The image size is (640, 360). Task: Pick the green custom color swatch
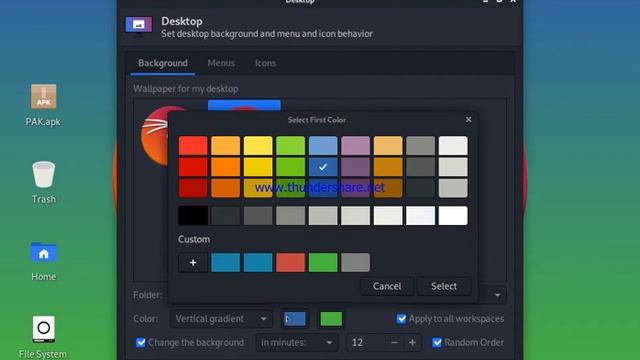(323, 262)
